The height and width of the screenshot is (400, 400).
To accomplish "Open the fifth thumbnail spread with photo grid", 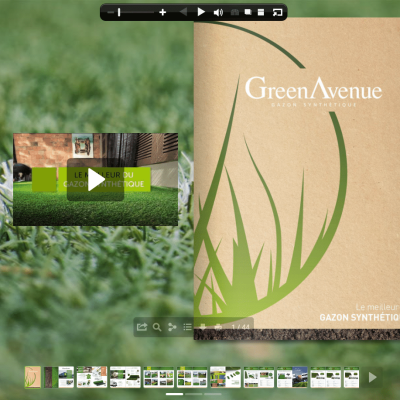I will click(159, 377).
